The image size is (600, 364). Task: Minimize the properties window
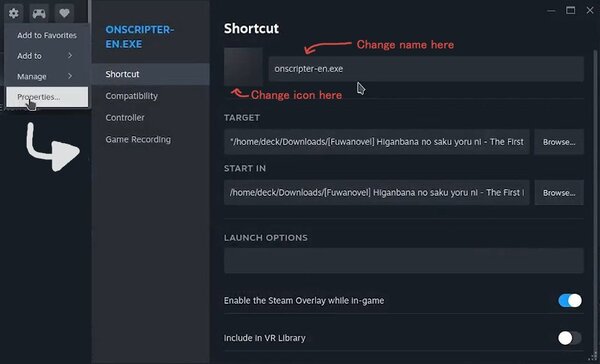point(551,11)
